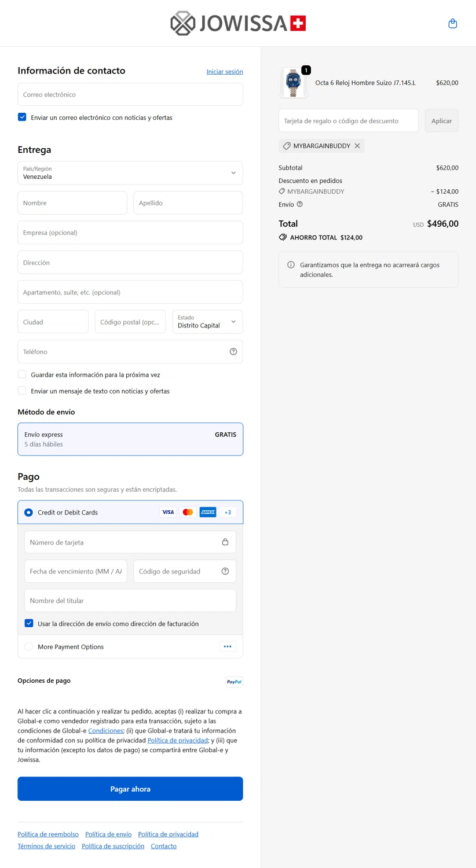The image size is (476, 868).
Task: Open the Política de reembolso footer link
Action: click(x=48, y=834)
